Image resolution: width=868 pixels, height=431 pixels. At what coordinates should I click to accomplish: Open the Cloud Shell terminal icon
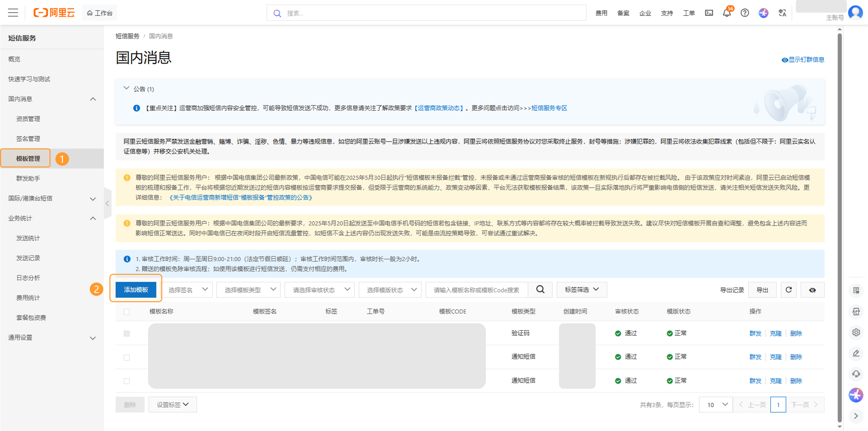point(709,13)
